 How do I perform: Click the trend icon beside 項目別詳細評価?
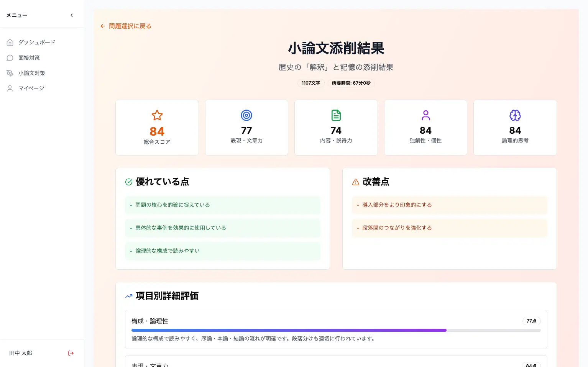129,296
